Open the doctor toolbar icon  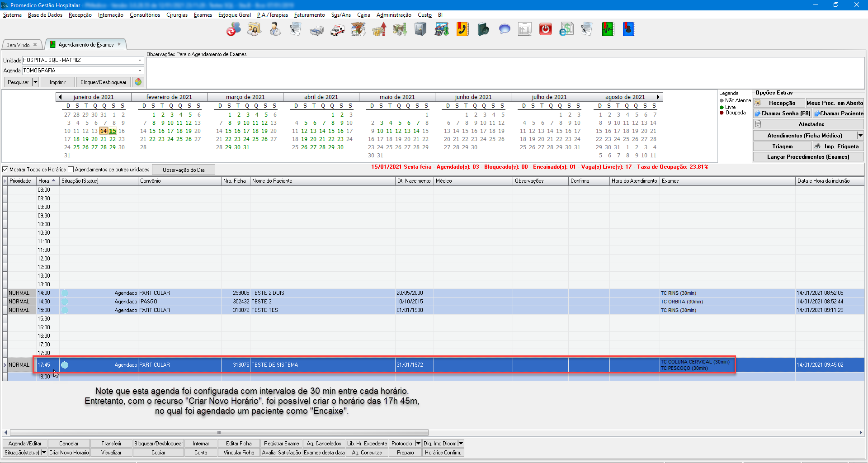click(x=275, y=30)
